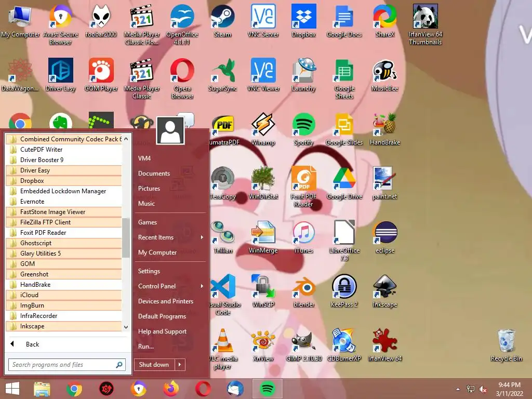532x399 pixels.
Task: Open the Driver Easy desktop shortcut
Action: [x=60, y=75]
